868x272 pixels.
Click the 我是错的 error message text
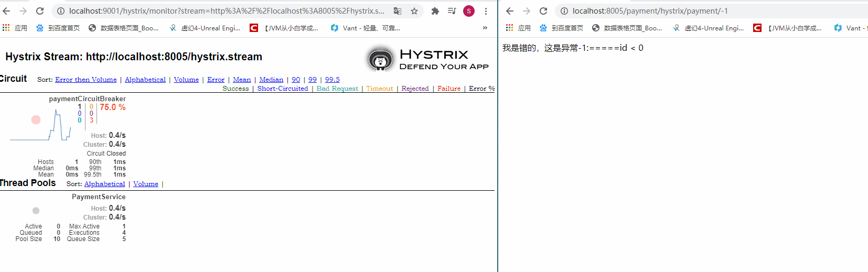pyautogui.click(x=573, y=48)
